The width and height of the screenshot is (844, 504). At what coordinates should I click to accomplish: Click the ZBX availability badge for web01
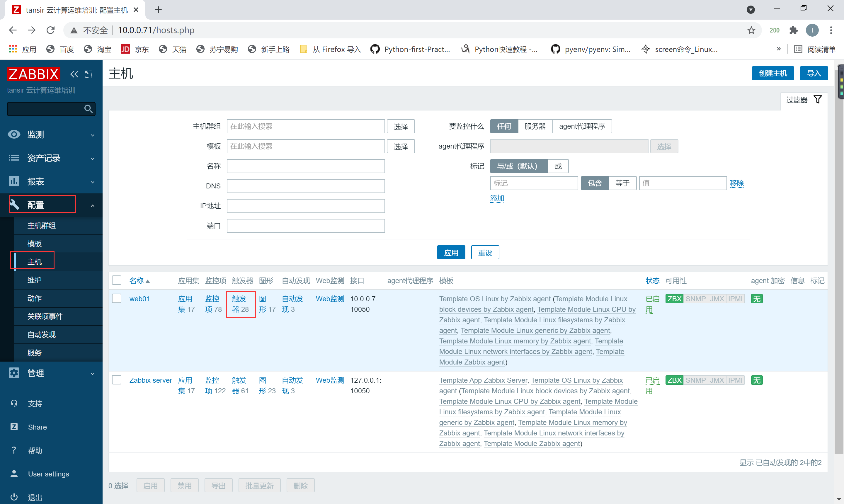674,299
